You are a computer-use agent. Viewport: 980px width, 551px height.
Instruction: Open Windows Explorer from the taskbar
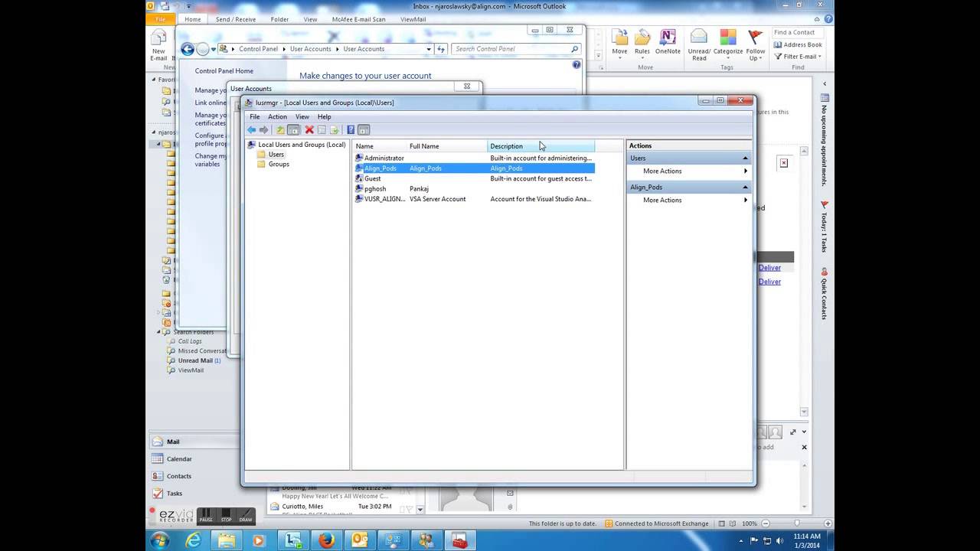(226, 540)
